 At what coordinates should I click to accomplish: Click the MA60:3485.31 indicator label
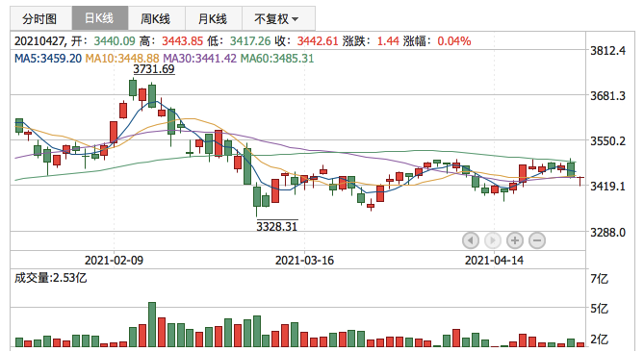277,59
